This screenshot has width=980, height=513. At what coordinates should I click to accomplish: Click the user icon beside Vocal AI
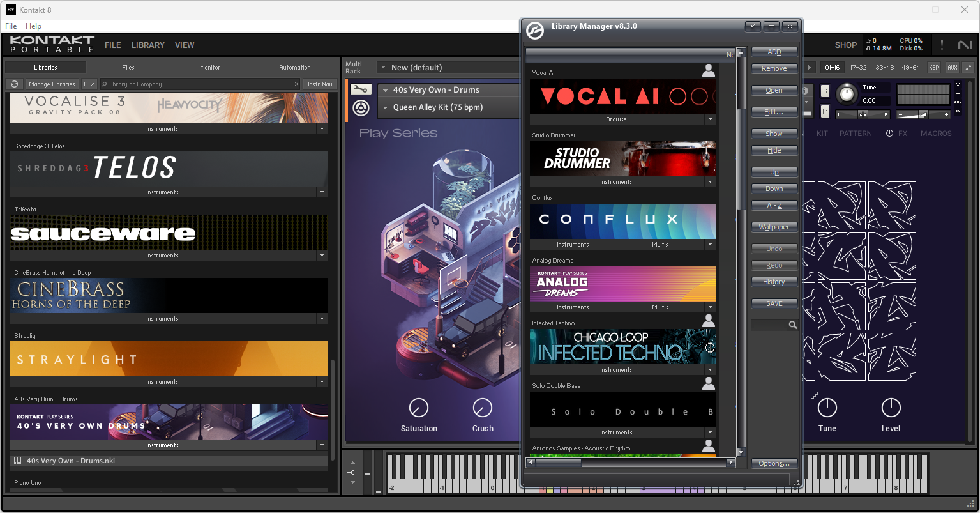pyautogui.click(x=708, y=70)
